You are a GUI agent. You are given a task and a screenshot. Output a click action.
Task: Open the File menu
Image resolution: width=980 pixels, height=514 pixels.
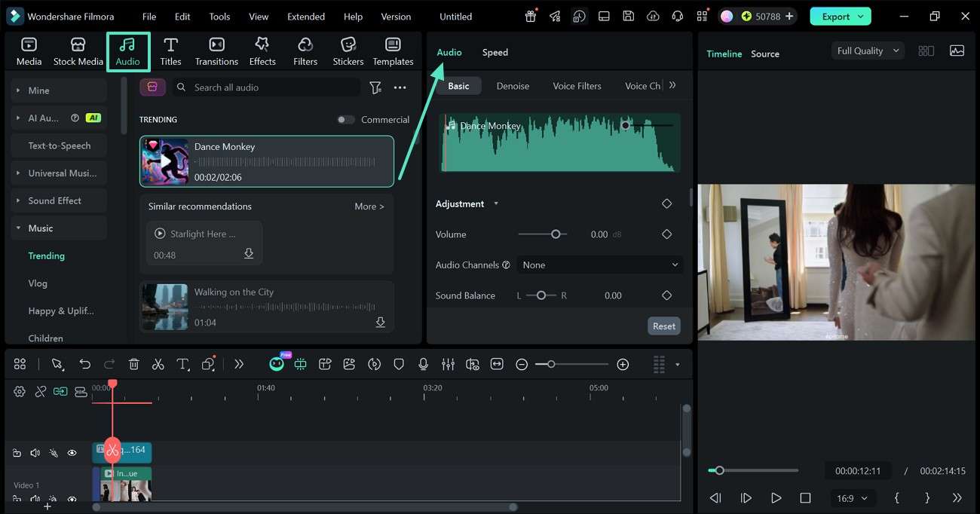149,17
